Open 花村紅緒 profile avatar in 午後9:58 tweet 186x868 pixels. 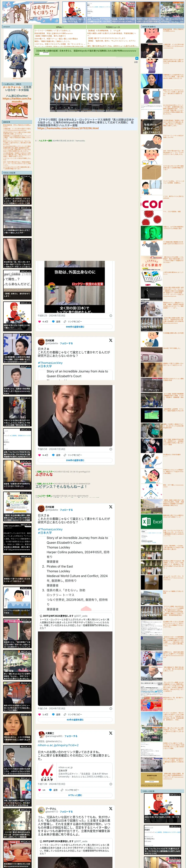pyautogui.click(x=41, y=342)
